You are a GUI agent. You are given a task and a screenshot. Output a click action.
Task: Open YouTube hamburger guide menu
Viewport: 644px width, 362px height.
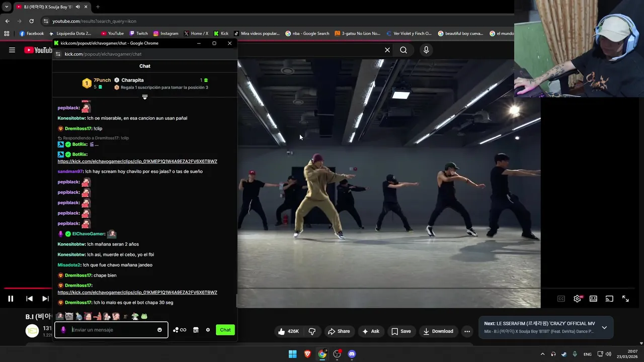click(x=12, y=50)
